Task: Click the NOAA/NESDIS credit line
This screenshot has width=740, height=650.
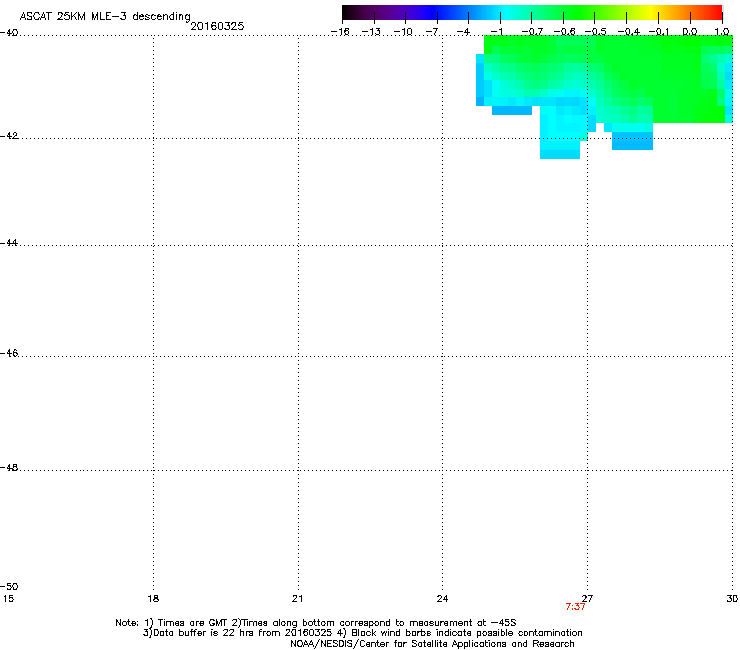Action: pyautogui.click(x=432, y=644)
